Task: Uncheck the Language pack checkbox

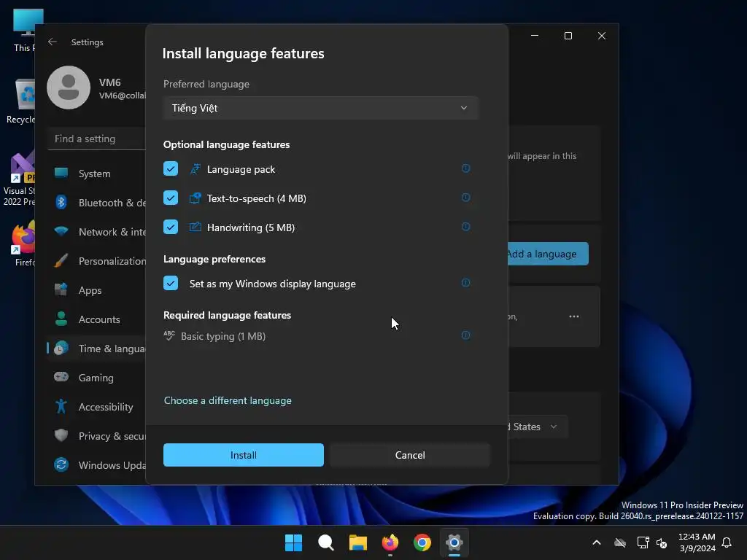Action: [x=171, y=168]
